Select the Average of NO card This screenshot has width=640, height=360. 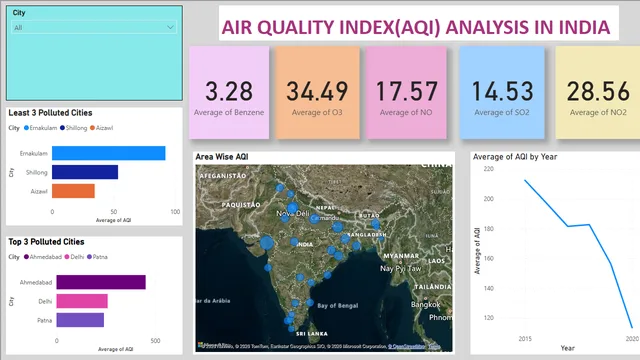tap(406, 92)
